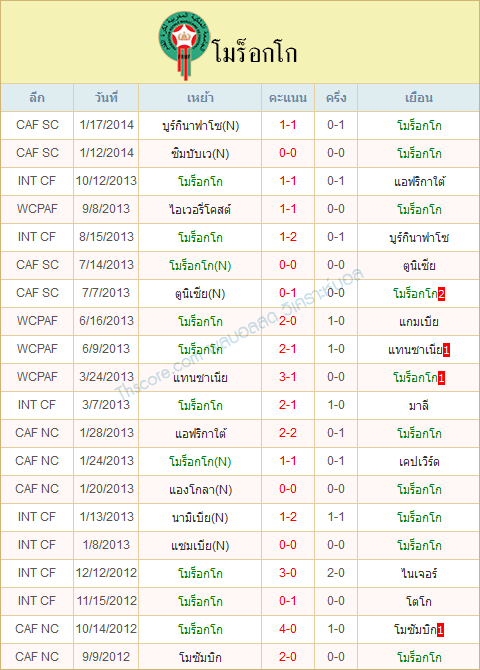Open away team แทนซาเนีย on 6/9/2013
The width and height of the screenshot is (480, 670).
[415, 350]
